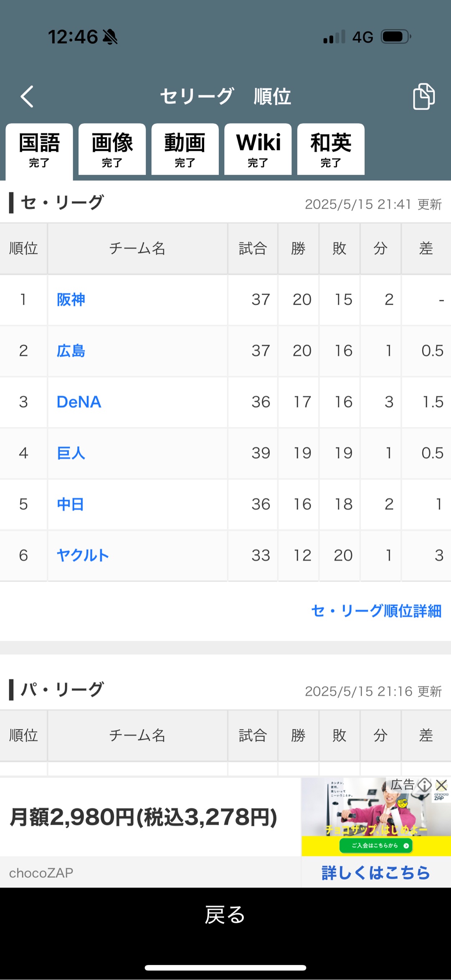Open the 動画 tab

[185, 149]
